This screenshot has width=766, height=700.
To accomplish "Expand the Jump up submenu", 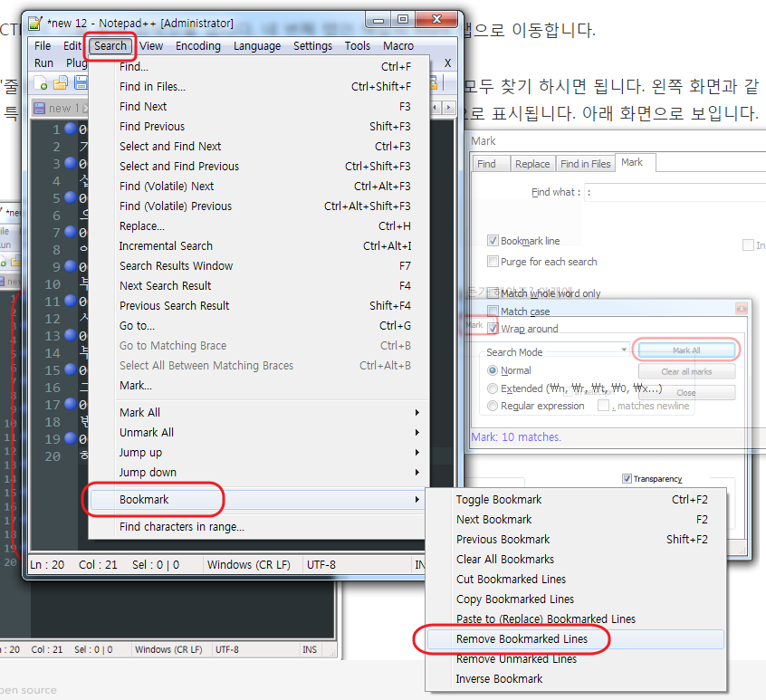I will 257,453.
